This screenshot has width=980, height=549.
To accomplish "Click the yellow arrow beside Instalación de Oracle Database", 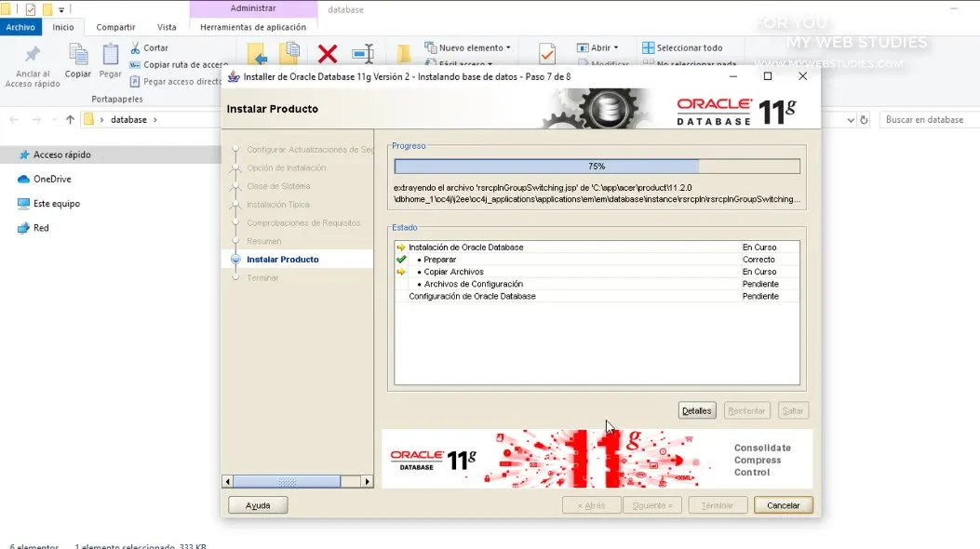I will coord(401,248).
